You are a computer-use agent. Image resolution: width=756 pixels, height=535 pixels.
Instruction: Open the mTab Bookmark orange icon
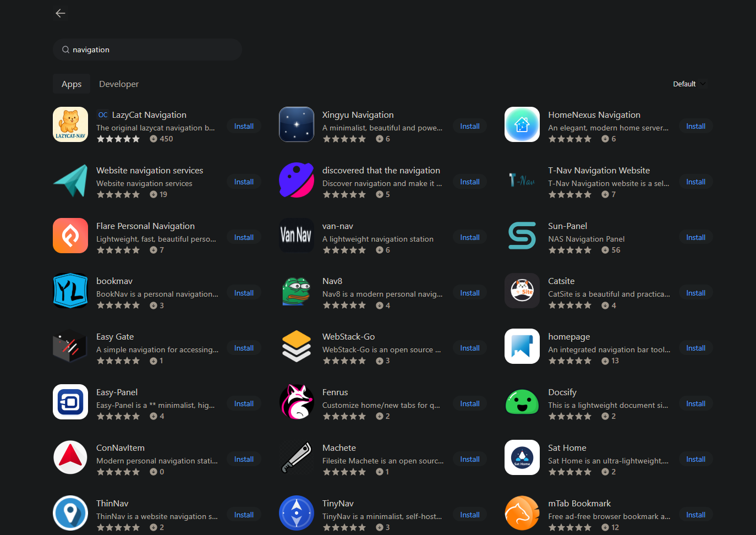point(522,513)
